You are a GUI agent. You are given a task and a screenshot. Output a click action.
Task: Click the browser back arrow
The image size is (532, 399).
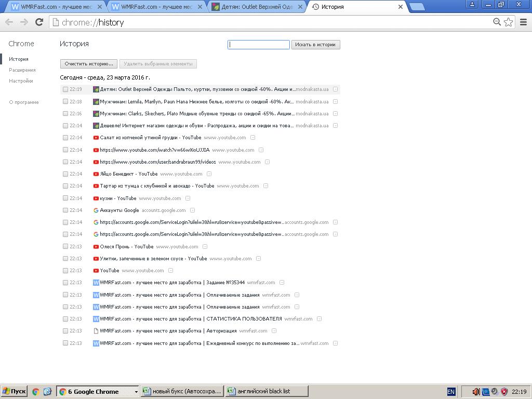9,22
